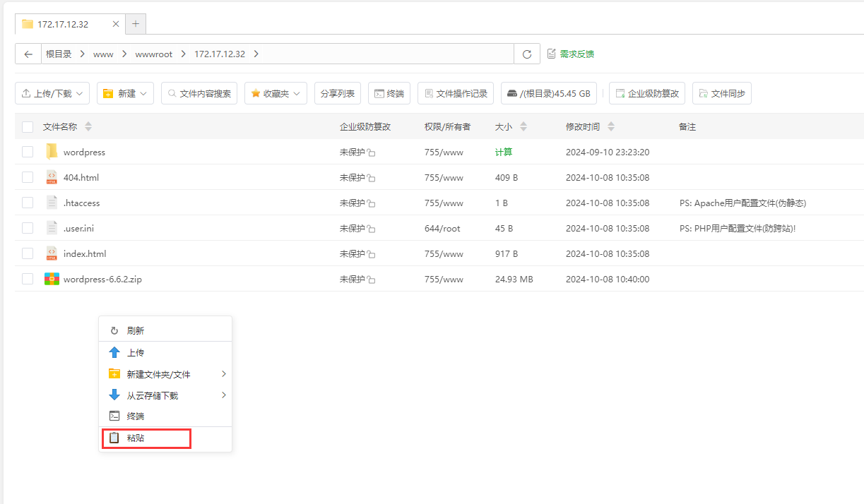
Task: Open the 终端 toolbar button
Action: pos(389,93)
